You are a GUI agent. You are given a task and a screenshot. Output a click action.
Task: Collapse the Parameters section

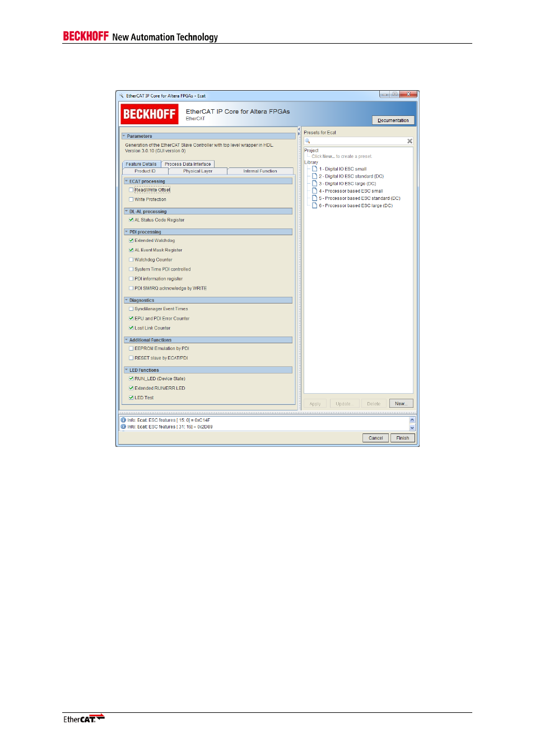coord(124,136)
